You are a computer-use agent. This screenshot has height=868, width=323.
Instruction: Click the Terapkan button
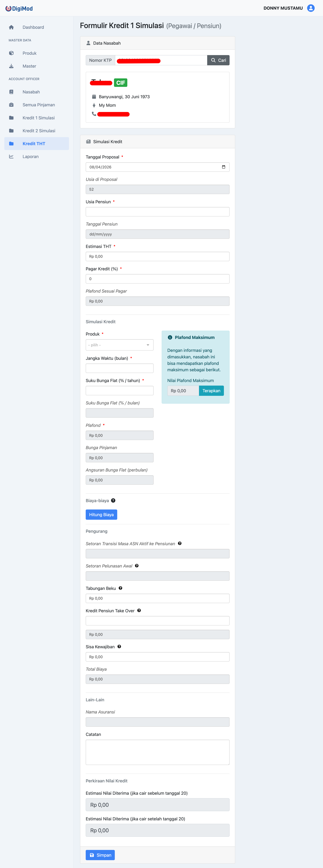pos(211,391)
